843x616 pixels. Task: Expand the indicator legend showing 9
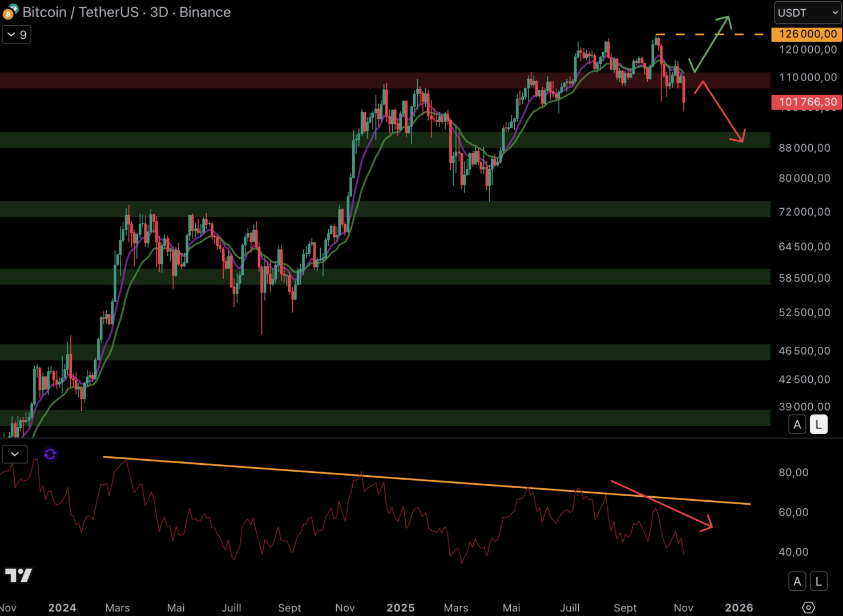point(17,35)
